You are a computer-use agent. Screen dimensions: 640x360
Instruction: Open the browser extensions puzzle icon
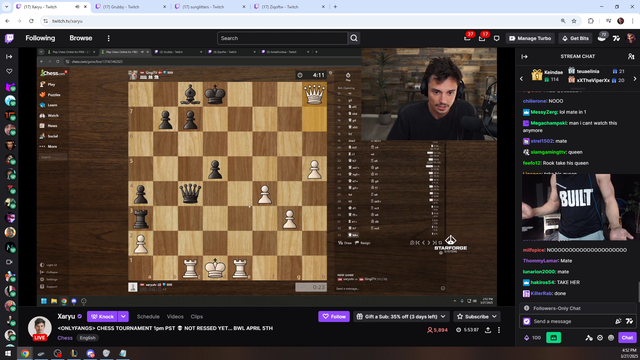(591, 21)
